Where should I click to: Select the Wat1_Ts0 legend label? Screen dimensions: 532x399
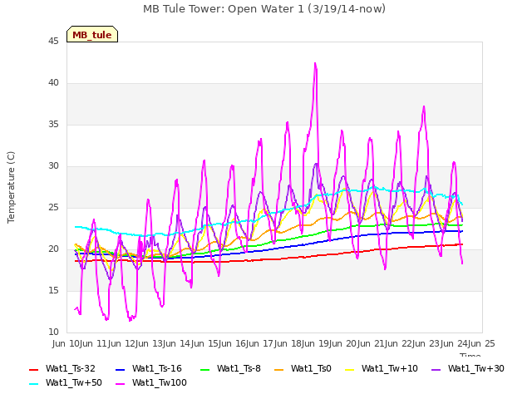point(311,369)
